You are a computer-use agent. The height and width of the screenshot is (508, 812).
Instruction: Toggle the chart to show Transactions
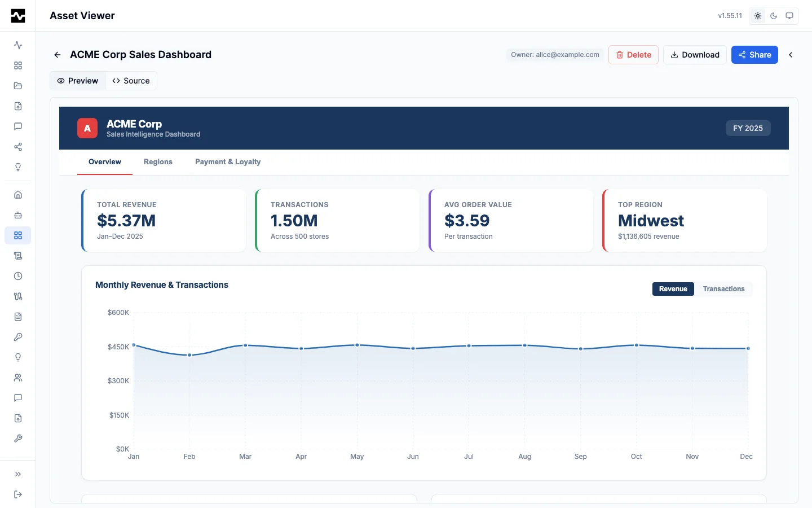(723, 289)
